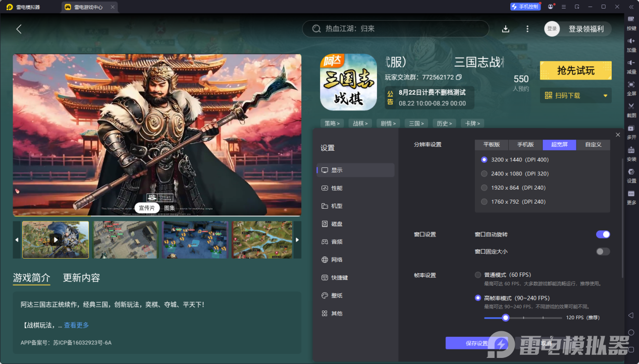Image resolution: width=639 pixels, height=364 pixels.
Task: Open the three-dot more options menu
Action: 527,29
